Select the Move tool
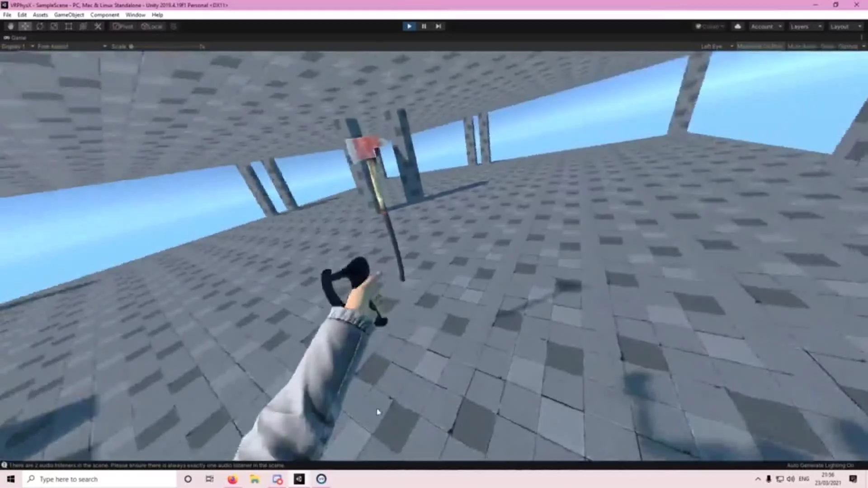 tap(25, 26)
